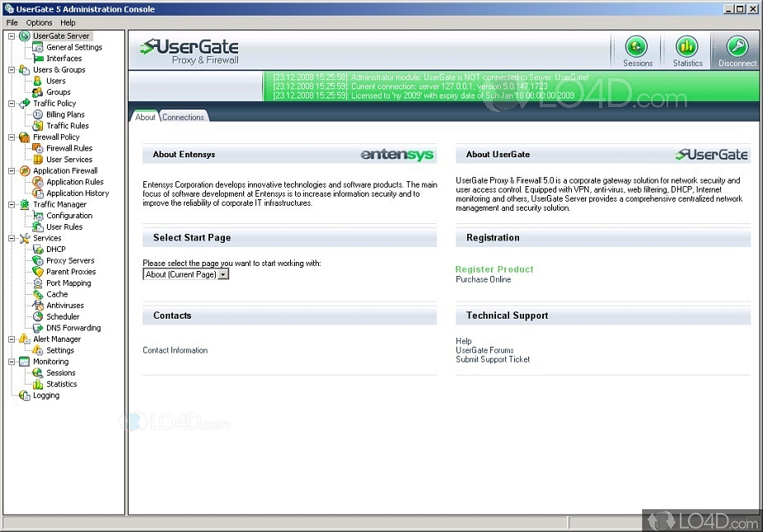
Task: Select the Cache icon in tree
Action: [38, 294]
